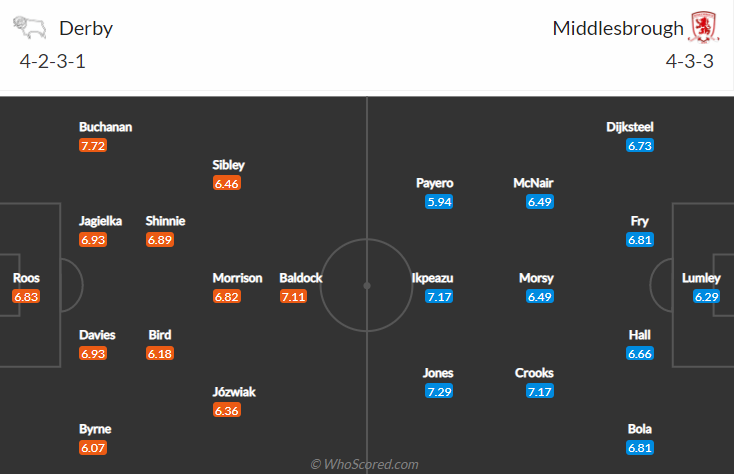Select player Józwiak on the pitch
The image size is (734, 475).
tap(234, 392)
